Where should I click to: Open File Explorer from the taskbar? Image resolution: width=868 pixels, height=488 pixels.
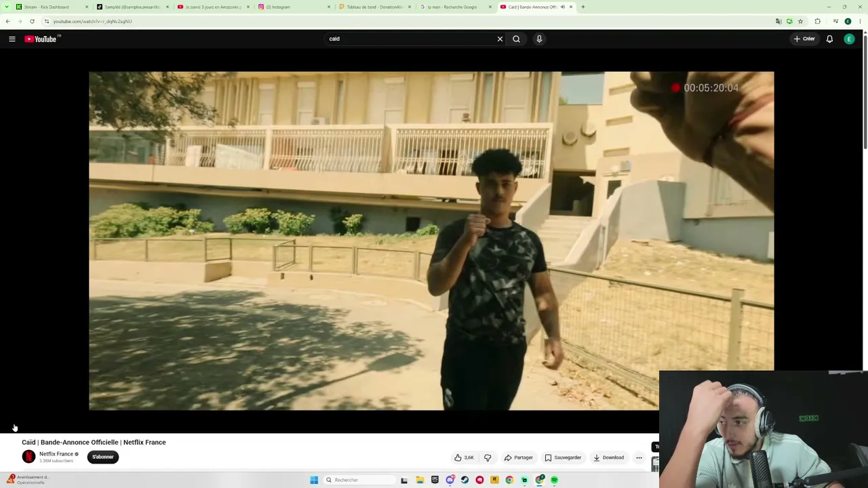[420, 480]
